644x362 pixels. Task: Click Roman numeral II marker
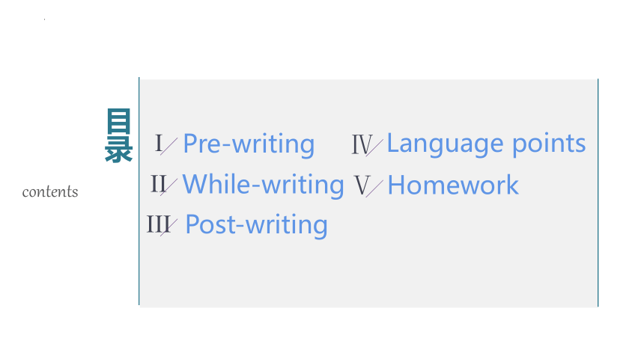159,183
